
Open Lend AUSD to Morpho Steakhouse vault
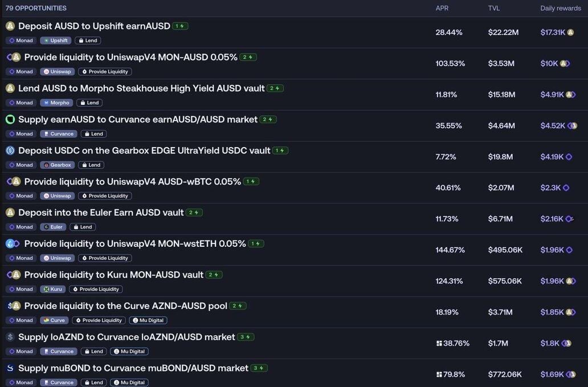pyautogui.click(x=141, y=88)
